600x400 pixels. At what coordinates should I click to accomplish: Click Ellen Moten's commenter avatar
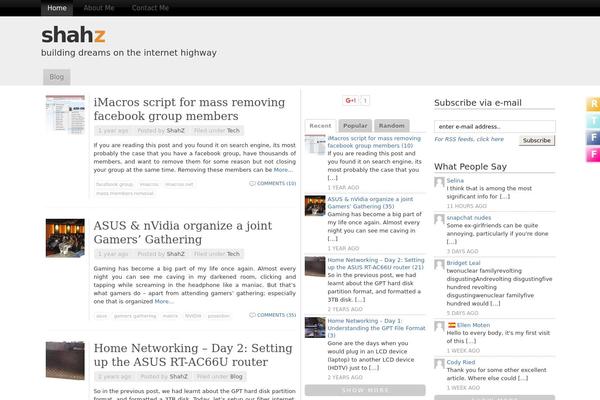click(x=439, y=327)
